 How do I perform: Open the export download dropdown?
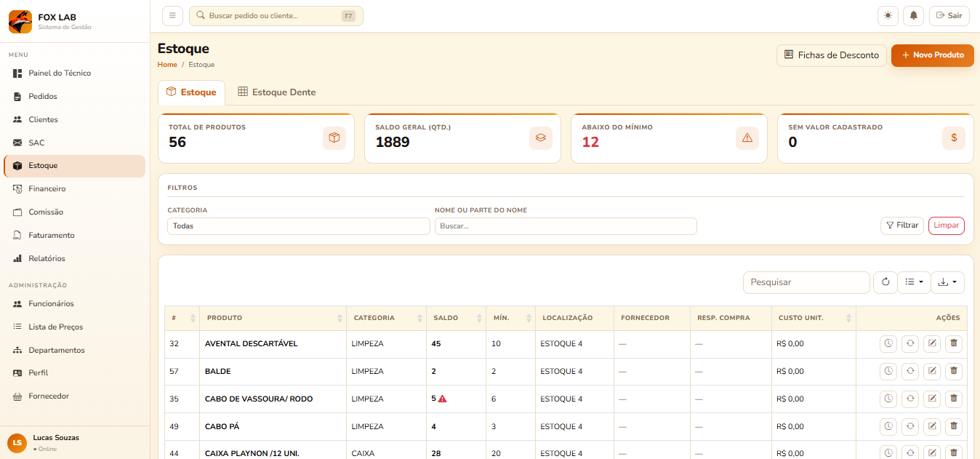(x=947, y=282)
